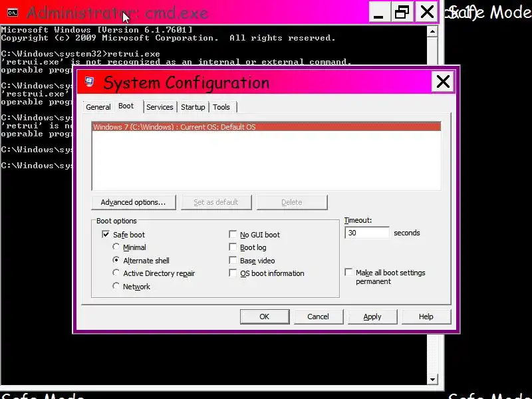
Task: Click the Set as default button
Action: [216, 202]
